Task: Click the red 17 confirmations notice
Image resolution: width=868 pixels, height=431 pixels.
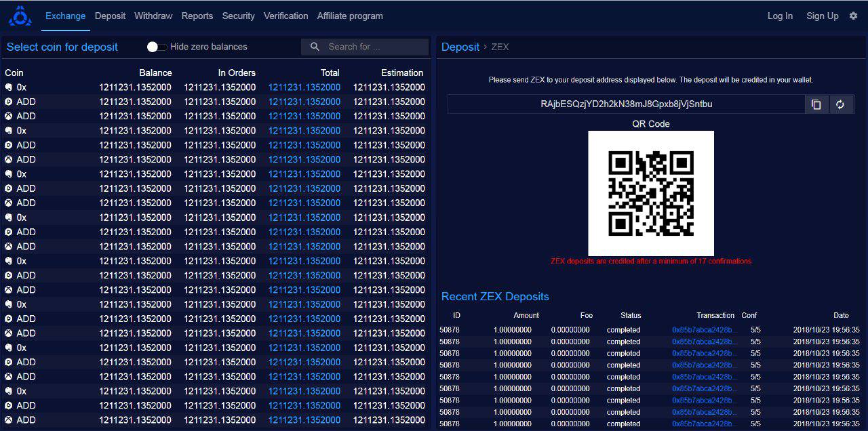Action: click(651, 261)
